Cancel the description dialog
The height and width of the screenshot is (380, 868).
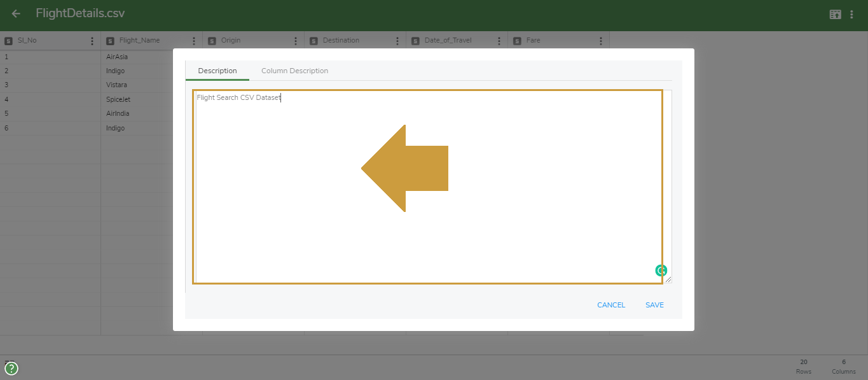click(610, 305)
